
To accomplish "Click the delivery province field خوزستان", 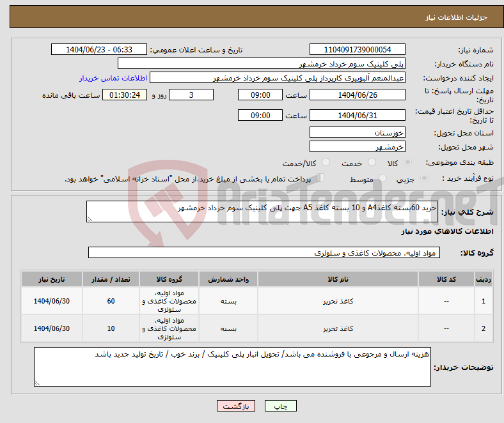I will 358,132.
